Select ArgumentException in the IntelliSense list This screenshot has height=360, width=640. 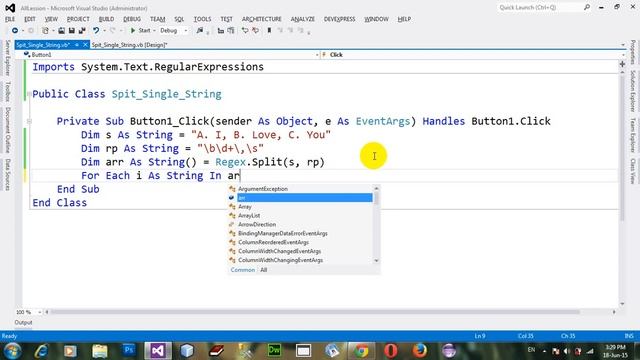(x=263, y=189)
